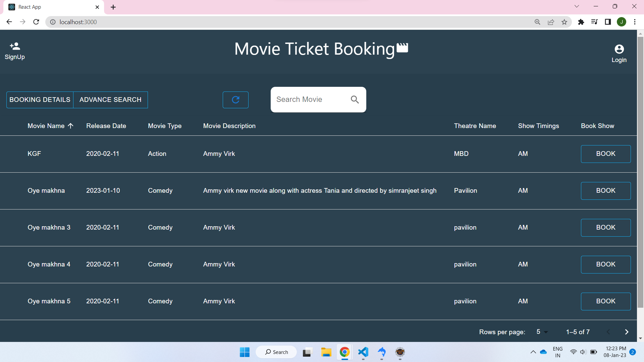Screen dimensions: 644x362
Task: Switch to the ADVANCE SEARCH tab
Action: [x=110, y=100]
